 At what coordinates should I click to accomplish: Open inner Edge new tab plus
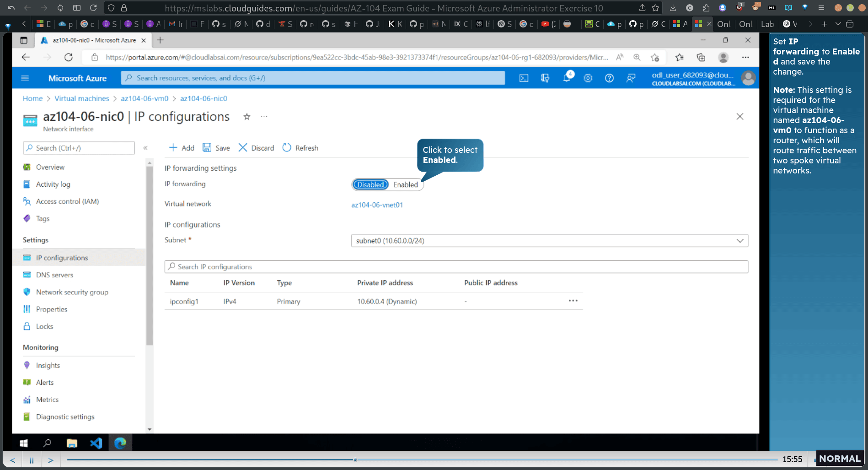pyautogui.click(x=160, y=40)
